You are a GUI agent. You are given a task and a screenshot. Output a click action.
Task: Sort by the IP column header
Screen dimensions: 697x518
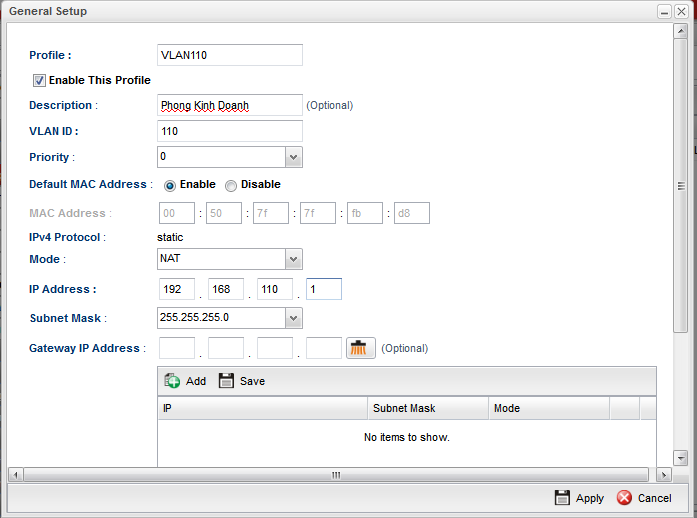tap(262, 408)
